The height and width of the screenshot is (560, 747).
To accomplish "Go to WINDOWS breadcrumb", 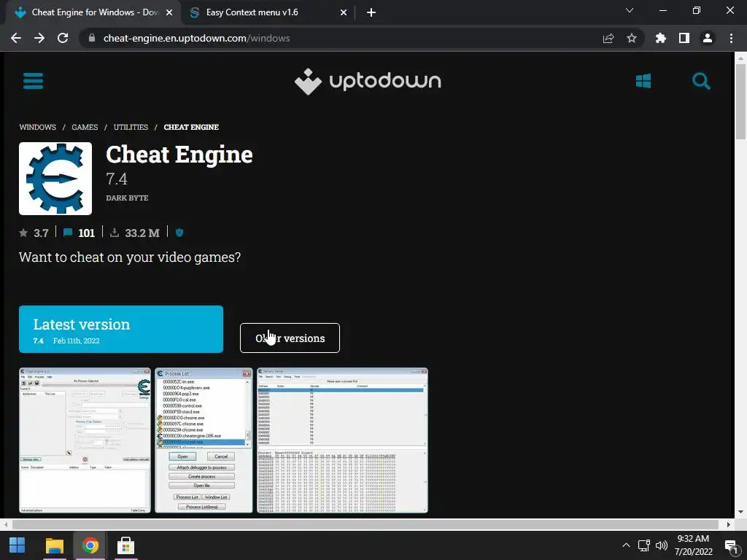I will pyautogui.click(x=38, y=127).
